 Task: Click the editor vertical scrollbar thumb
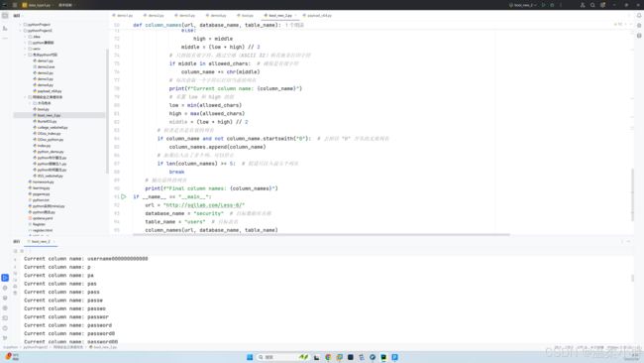[x=632, y=194]
